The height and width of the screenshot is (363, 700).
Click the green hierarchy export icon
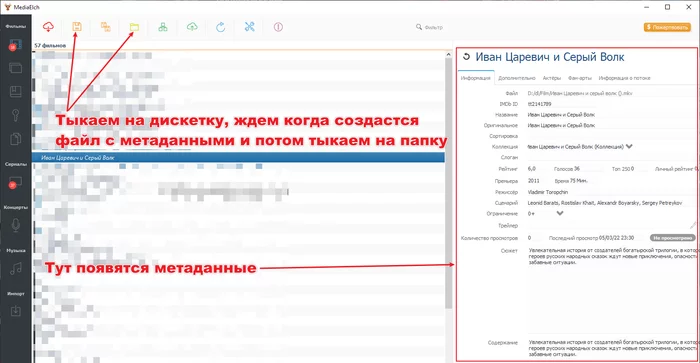click(163, 27)
